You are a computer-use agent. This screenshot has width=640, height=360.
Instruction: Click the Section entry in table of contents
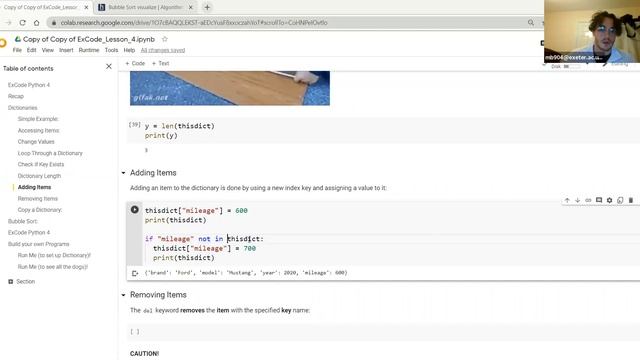pyautogui.click(x=25, y=282)
